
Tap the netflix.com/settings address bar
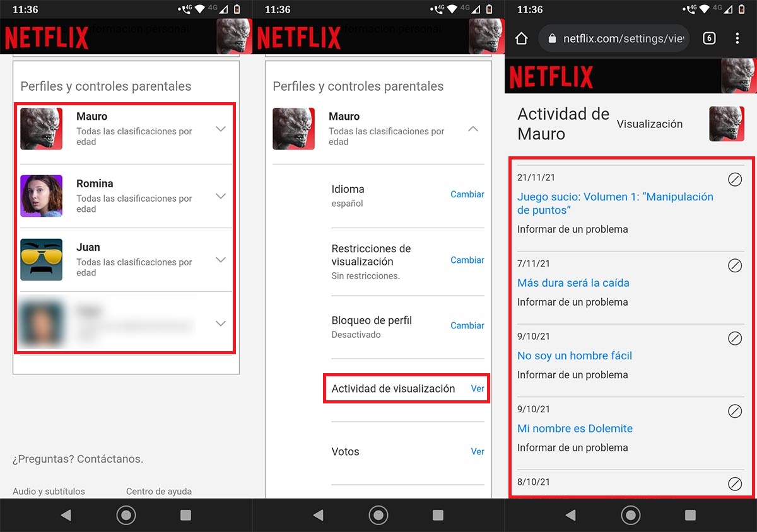pyautogui.click(x=614, y=38)
